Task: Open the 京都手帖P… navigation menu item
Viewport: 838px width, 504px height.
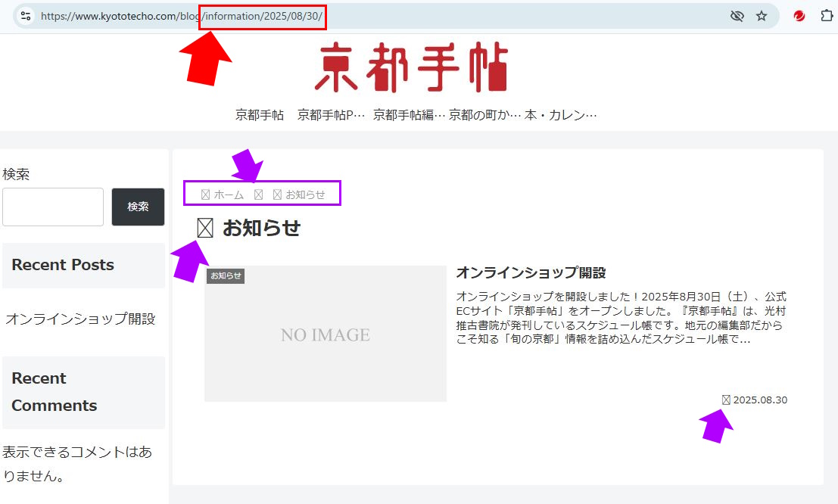Action: tap(331, 115)
